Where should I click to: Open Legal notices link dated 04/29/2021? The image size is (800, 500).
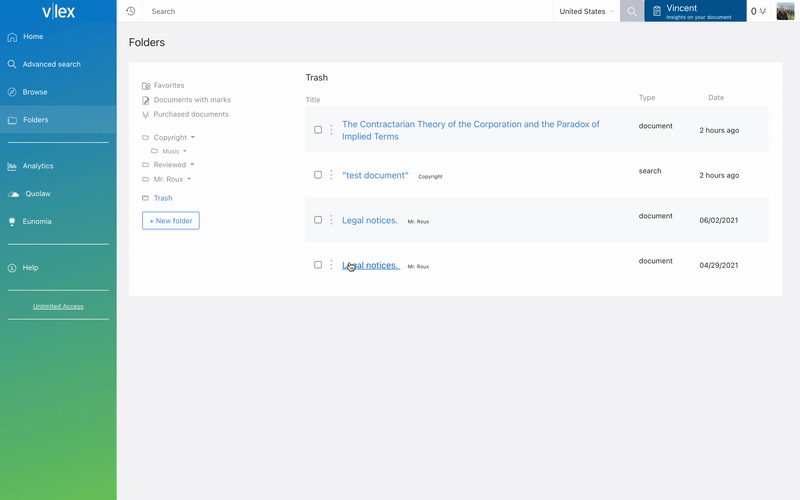pos(370,265)
